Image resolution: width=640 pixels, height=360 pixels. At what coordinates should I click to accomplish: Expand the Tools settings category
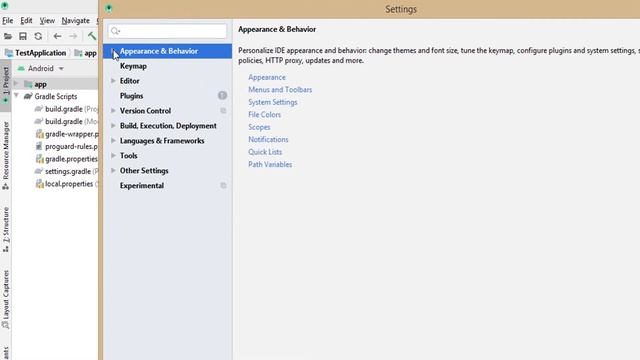(x=113, y=156)
